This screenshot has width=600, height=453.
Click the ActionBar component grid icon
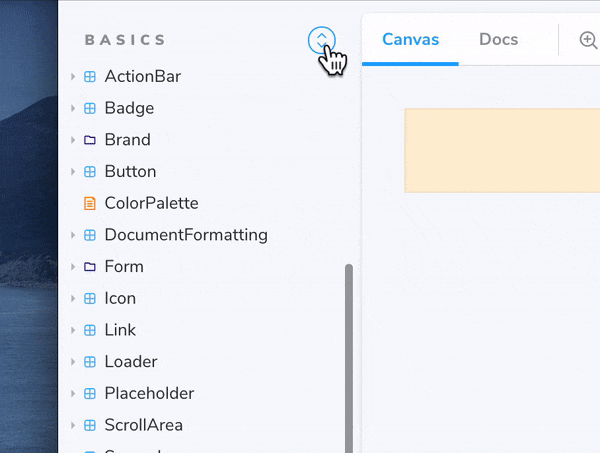pyautogui.click(x=90, y=76)
